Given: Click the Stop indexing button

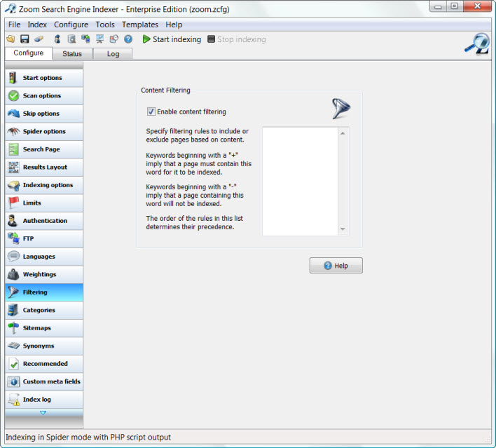Looking at the screenshot, I should click(237, 39).
